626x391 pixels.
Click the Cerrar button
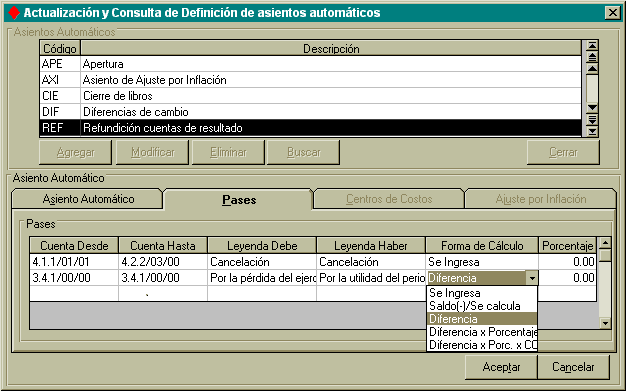coord(563,152)
